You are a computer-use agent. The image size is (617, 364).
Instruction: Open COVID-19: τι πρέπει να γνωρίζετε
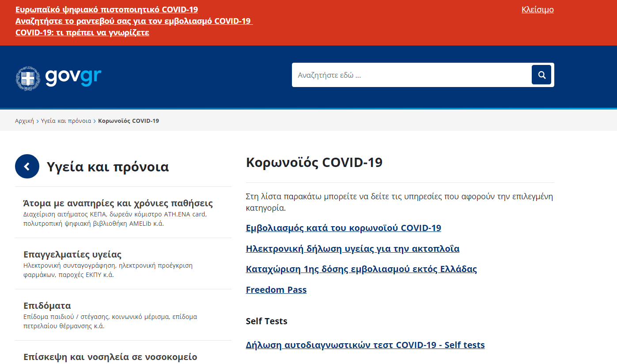click(83, 32)
